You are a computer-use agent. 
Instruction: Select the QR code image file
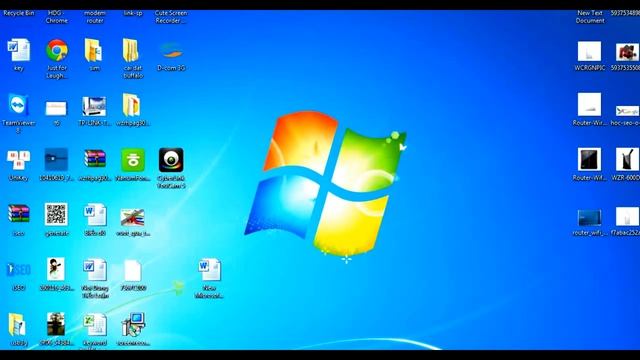(x=56, y=214)
